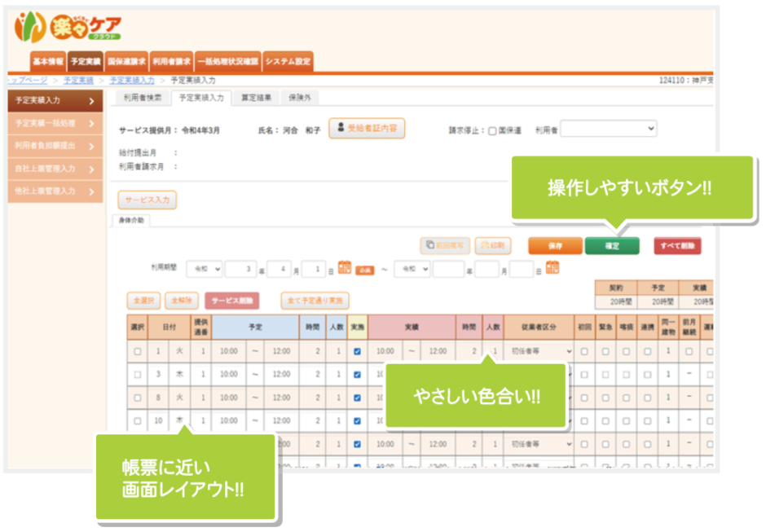Click the 受給者証内容 button with person icon
The width and height of the screenshot is (766, 532).
point(367,129)
